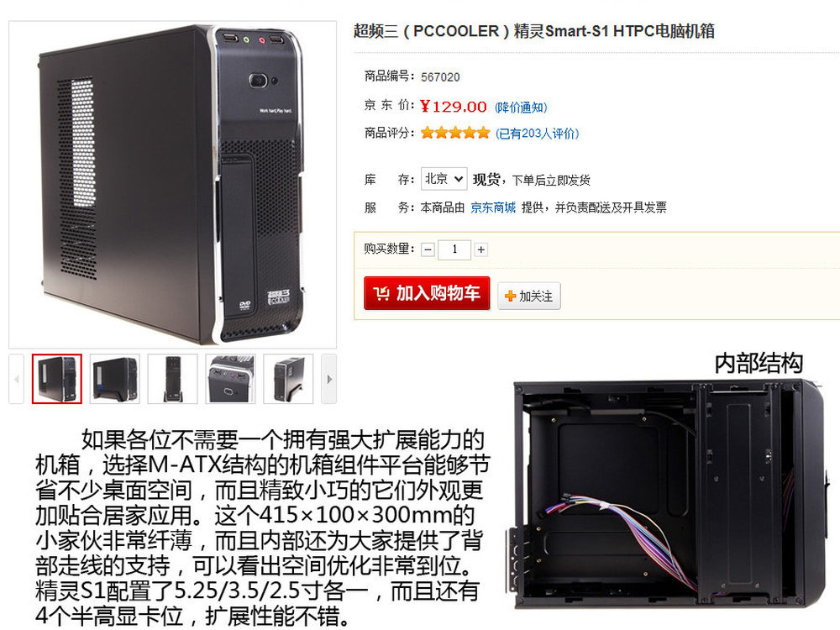
Task: Click the plus quantity button
Action: pyautogui.click(x=481, y=249)
